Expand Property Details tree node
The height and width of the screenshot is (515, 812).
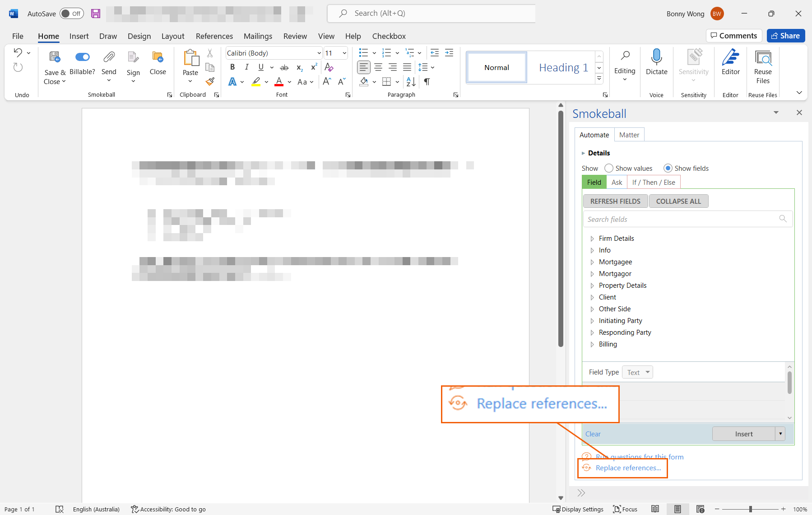[592, 286]
